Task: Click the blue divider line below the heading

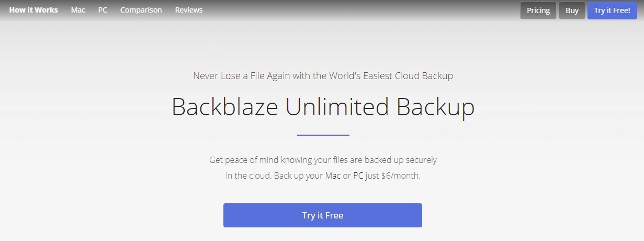Action: [323, 135]
